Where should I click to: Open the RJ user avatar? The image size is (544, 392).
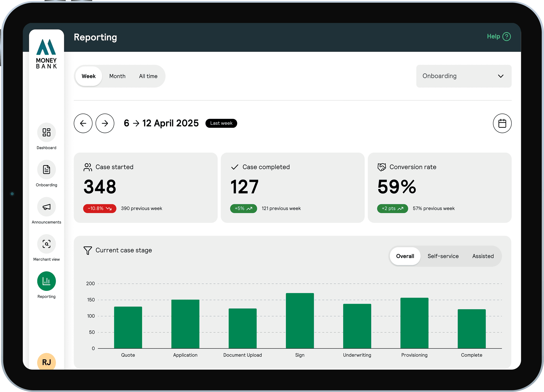click(47, 361)
